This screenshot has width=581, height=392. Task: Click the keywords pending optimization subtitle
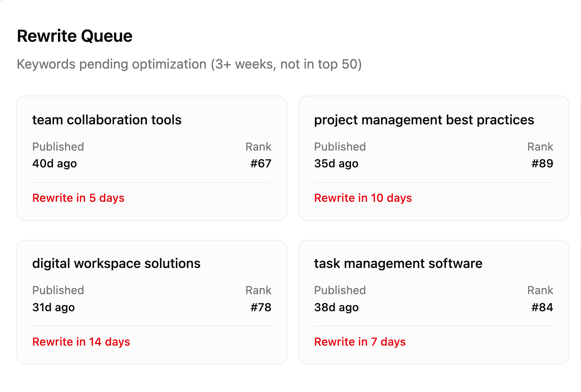click(x=189, y=64)
